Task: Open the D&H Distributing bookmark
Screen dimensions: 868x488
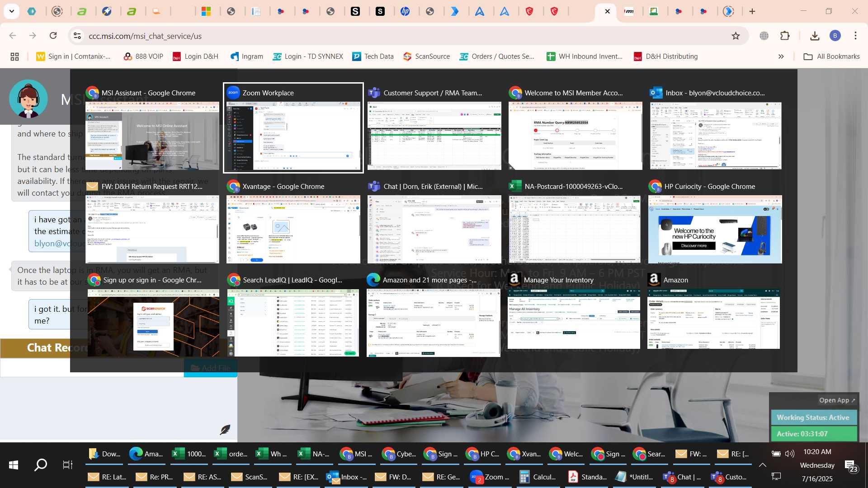Action: 666,56
